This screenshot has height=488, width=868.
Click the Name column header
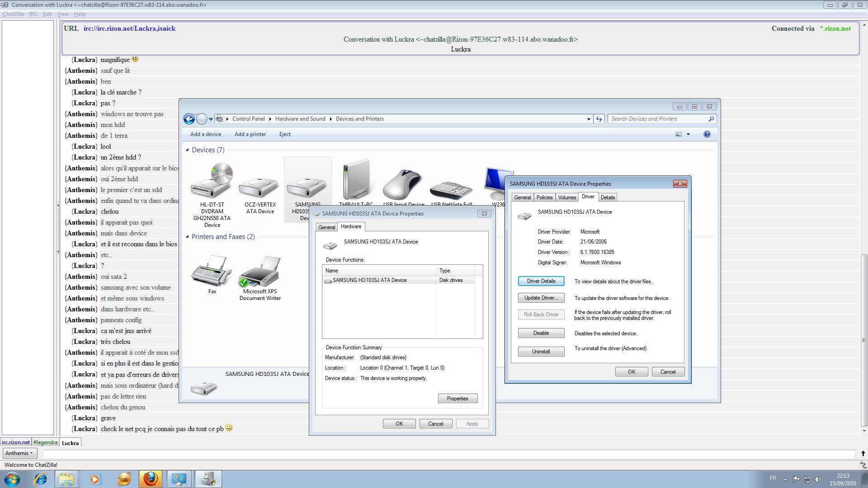click(x=379, y=271)
